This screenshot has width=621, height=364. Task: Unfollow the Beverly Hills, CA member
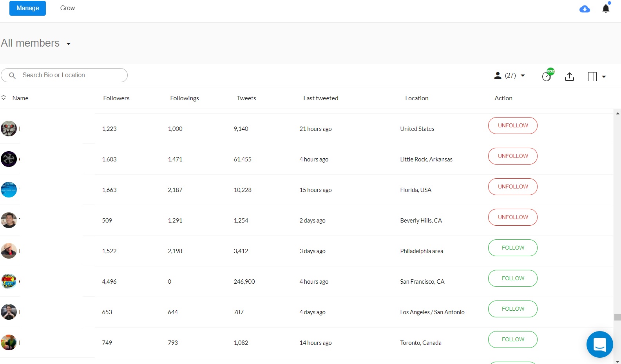click(x=512, y=217)
